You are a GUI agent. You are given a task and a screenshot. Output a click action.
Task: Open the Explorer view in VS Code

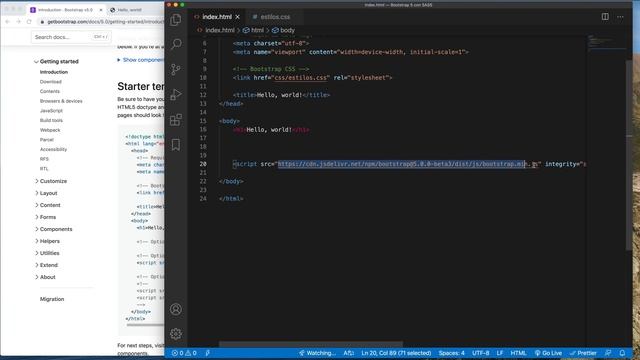[x=176, y=20]
